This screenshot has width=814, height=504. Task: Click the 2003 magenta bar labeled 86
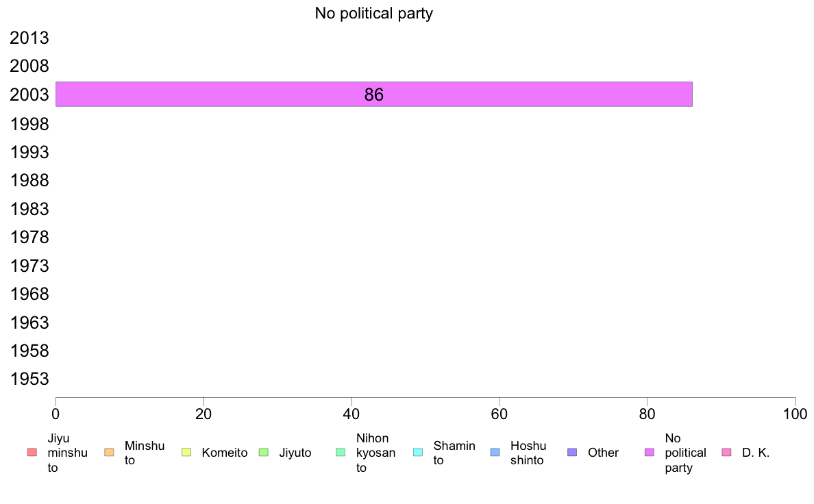[x=374, y=94]
